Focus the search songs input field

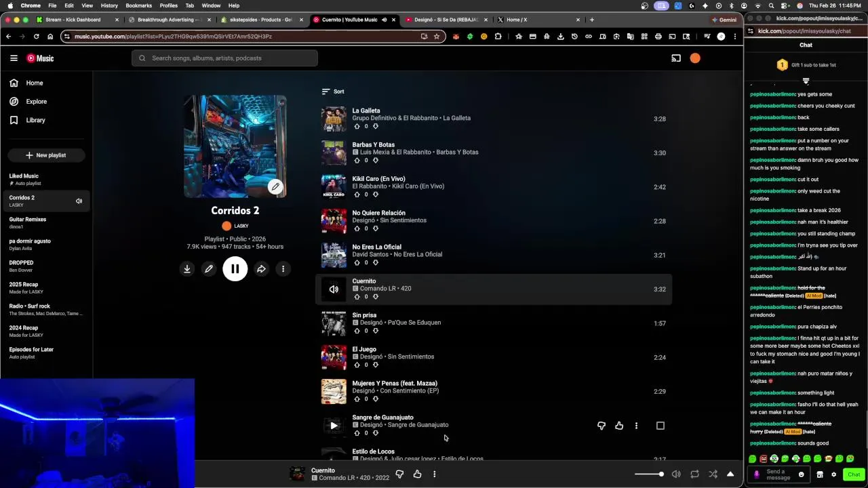[x=224, y=58]
